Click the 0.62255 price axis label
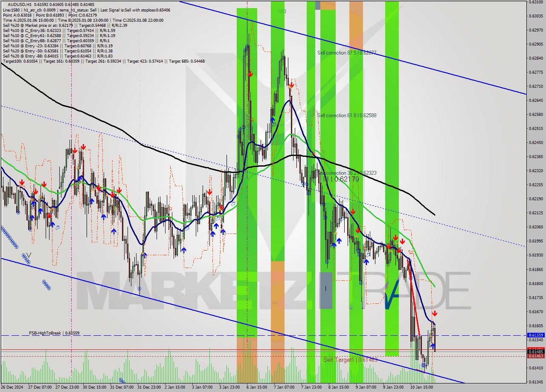The image size is (546, 392). (x=535, y=185)
